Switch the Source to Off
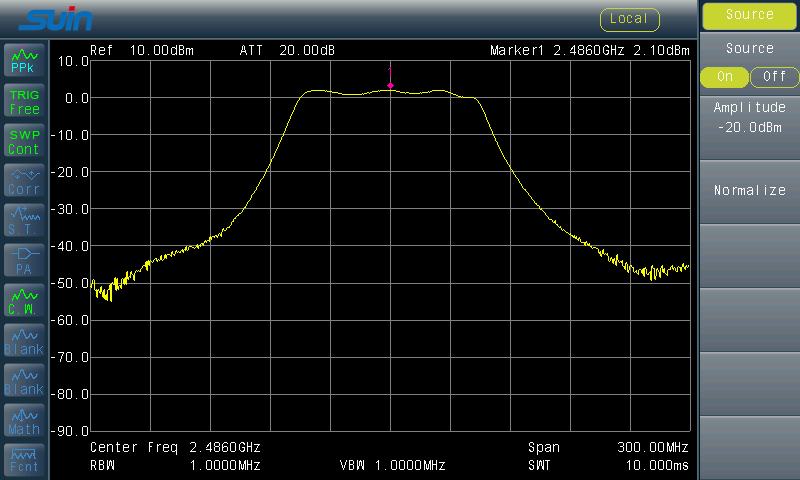Screen dimensions: 800x480 [x=774, y=77]
